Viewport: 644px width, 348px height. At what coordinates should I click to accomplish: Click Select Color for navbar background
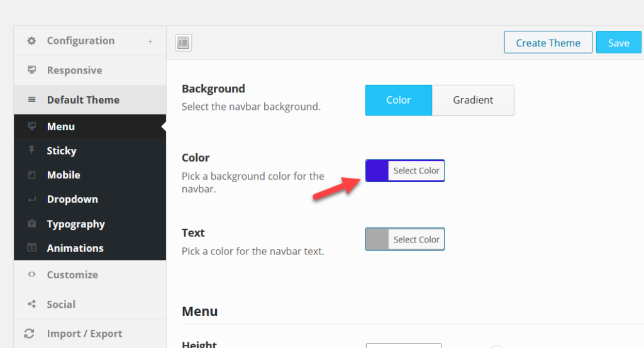tap(416, 171)
